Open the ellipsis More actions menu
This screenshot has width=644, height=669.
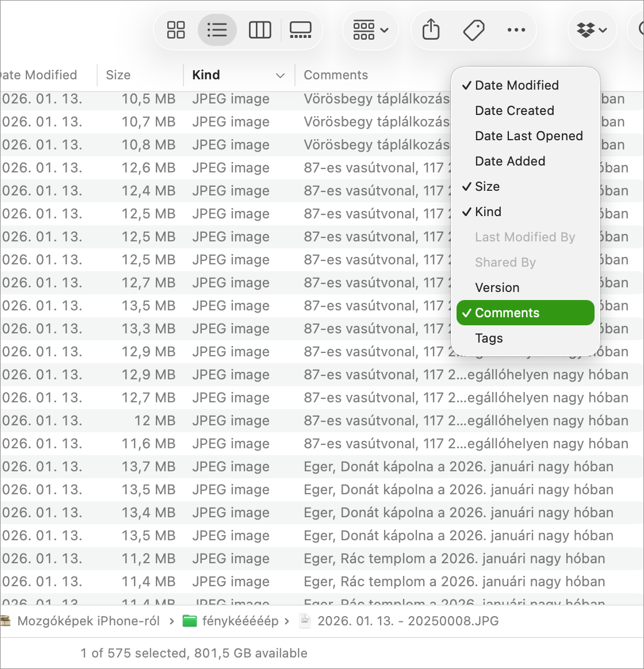pyautogui.click(x=516, y=30)
